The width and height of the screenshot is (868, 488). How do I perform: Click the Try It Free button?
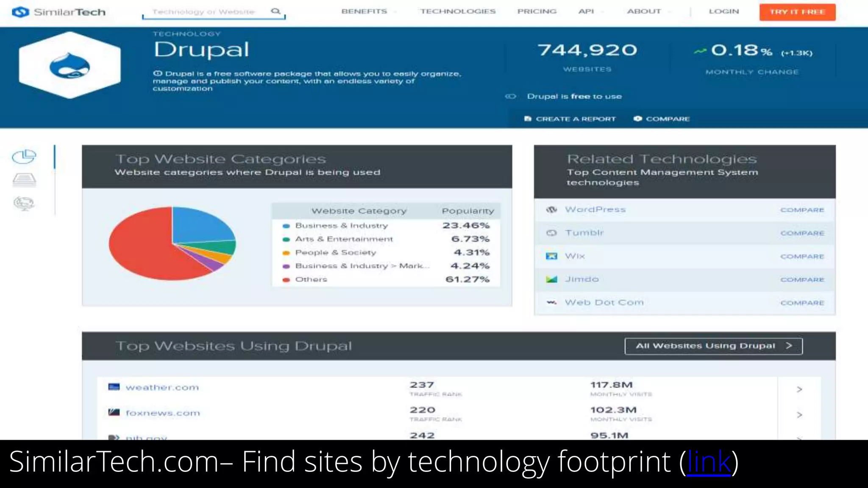[797, 12]
